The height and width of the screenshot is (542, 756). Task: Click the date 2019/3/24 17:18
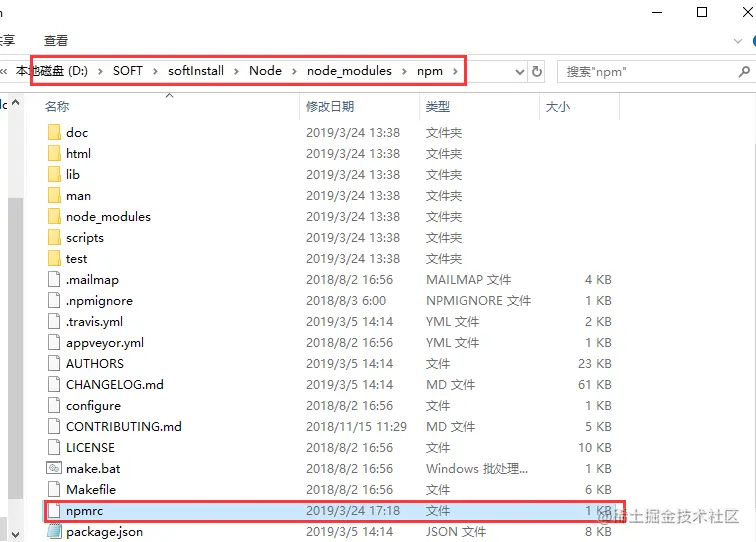point(353,510)
